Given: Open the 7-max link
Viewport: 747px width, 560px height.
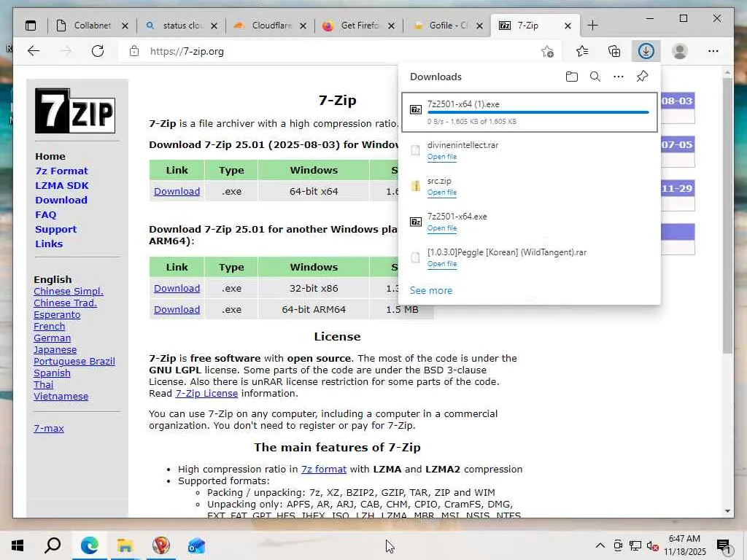Looking at the screenshot, I should 49,429.
